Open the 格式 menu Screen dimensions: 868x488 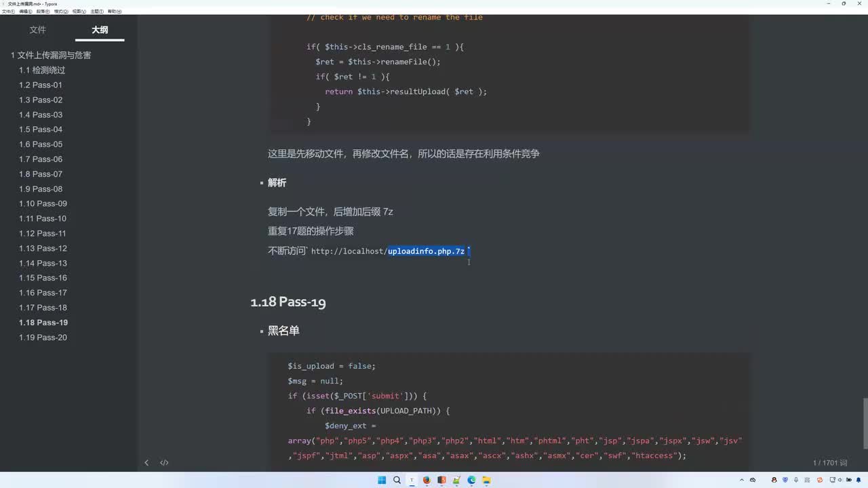click(60, 12)
